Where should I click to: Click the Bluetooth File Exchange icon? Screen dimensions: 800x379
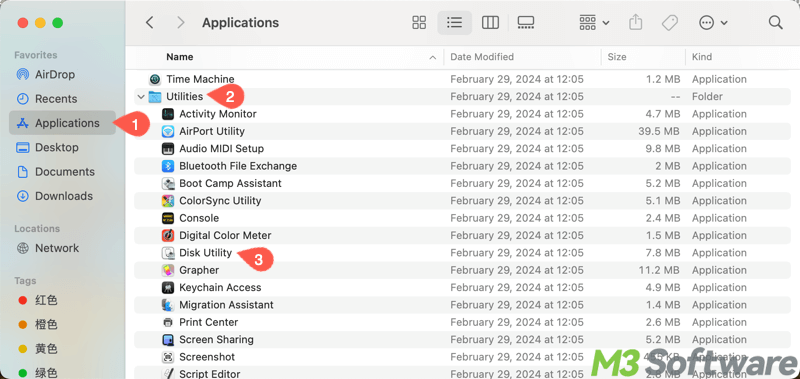(x=168, y=166)
